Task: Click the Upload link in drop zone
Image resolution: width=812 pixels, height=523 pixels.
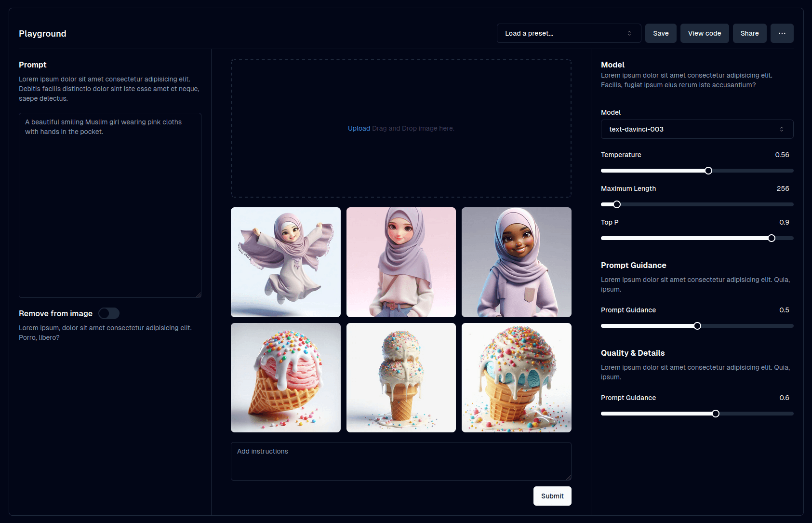Action: (x=359, y=128)
